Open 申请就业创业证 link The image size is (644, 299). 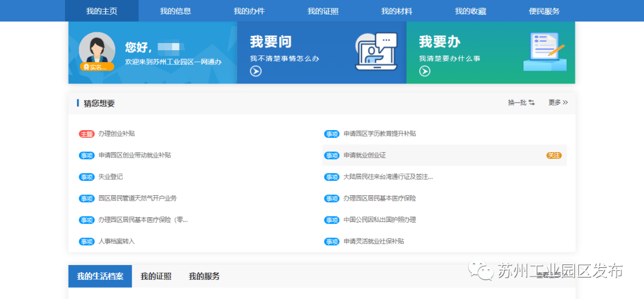(365, 155)
